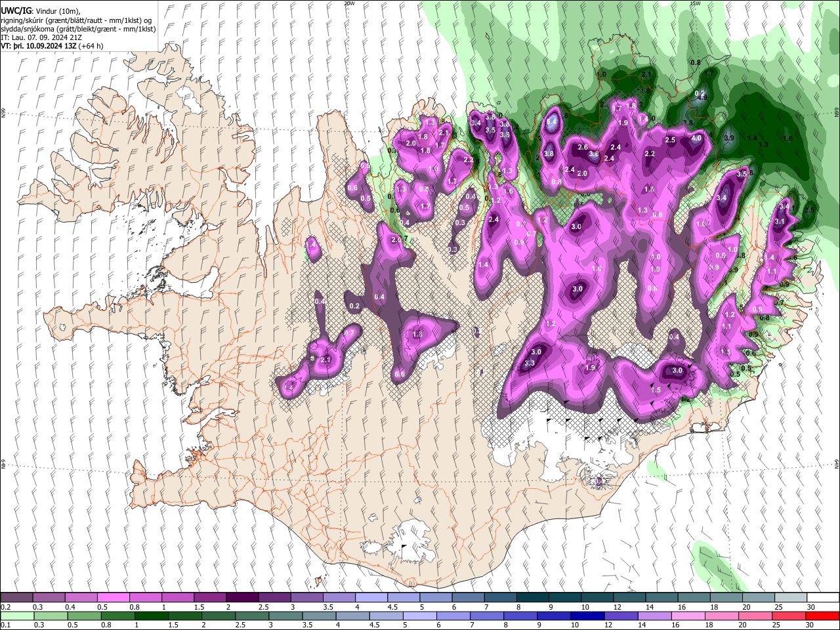Click the 15W longitude label

695,3
